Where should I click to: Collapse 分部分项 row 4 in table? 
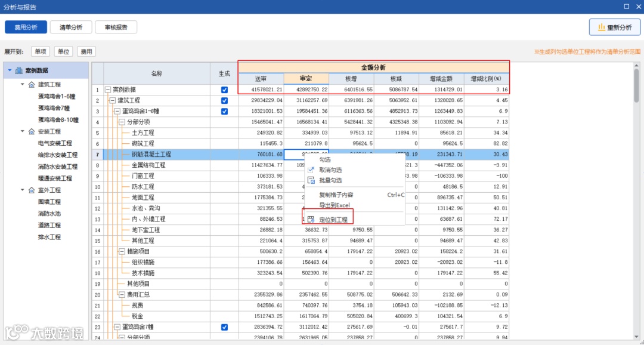pos(122,122)
